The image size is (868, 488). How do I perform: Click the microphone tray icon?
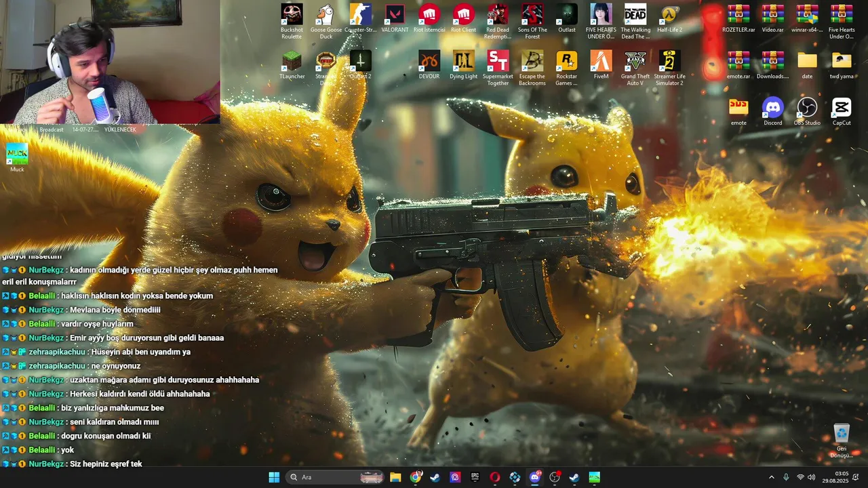click(x=786, y=477)
